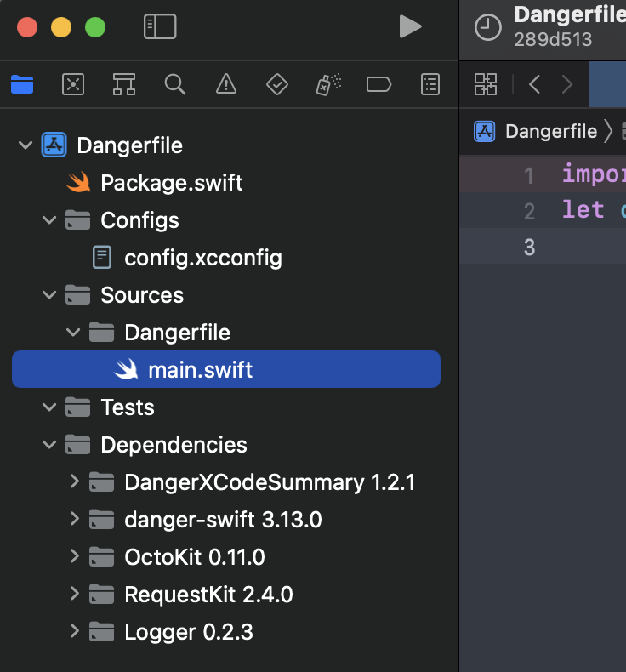Screen dimensions: 626x672
Task: Open the related items grid menu
Action: [x=486, y=84]
